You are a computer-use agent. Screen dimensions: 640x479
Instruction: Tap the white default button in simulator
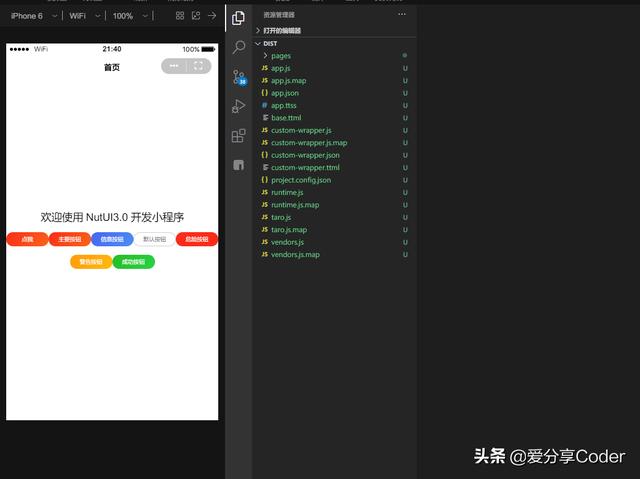[155, 239]
